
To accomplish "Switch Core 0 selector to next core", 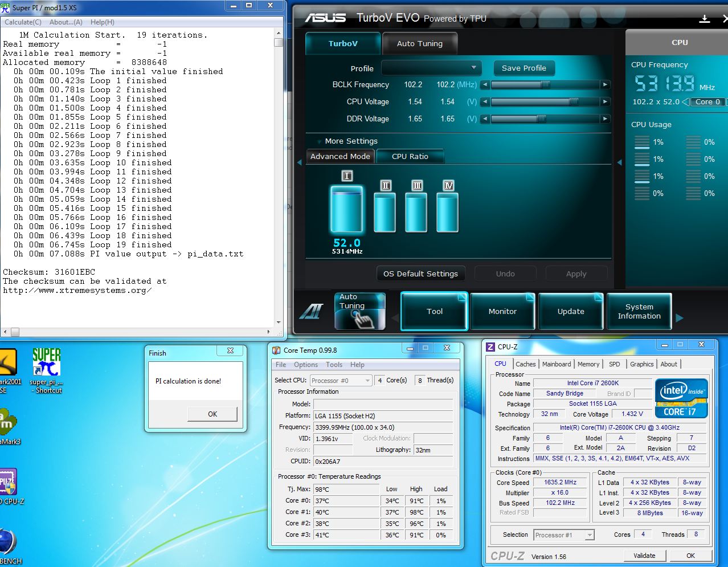I will (726, 102).
